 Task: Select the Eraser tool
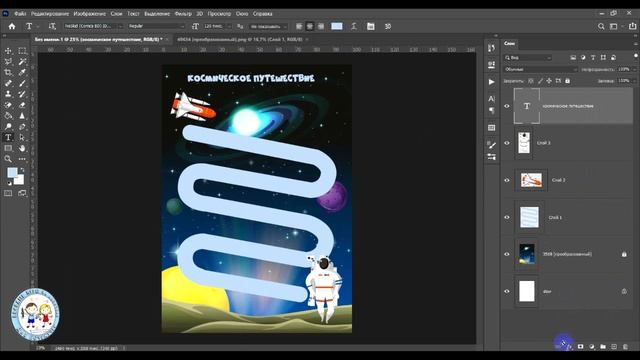coord(22,105)
